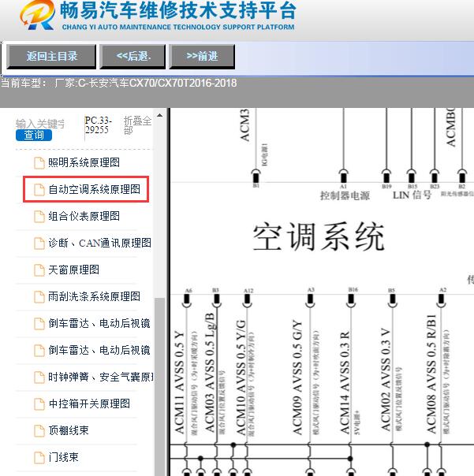The width and height of the screenshot is (474, 476).
Task: Open 诊断、CAN通讯原理图 document
Action: point(99,243)
